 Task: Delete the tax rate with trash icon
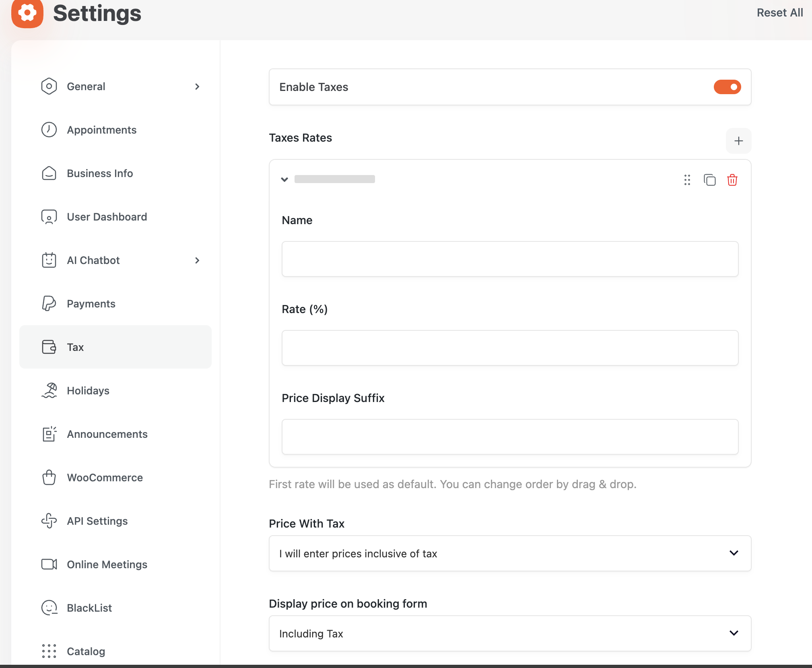click(732, 180)
